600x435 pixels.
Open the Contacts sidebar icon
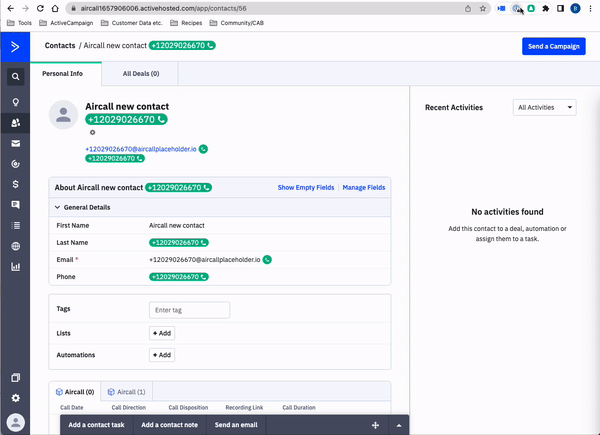coord(15,123)
